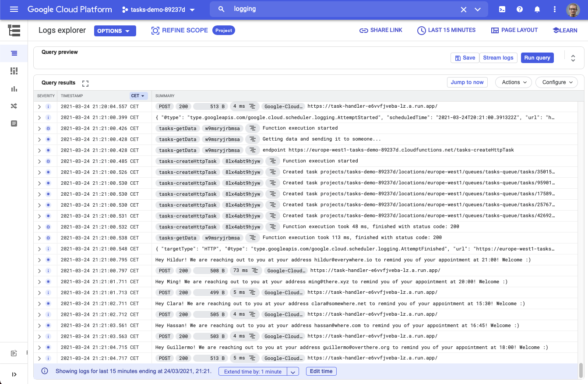This screenshot has height=384, width=588.
Task: Toggle fullscreen for Query results
Action: tap(85, 83)
